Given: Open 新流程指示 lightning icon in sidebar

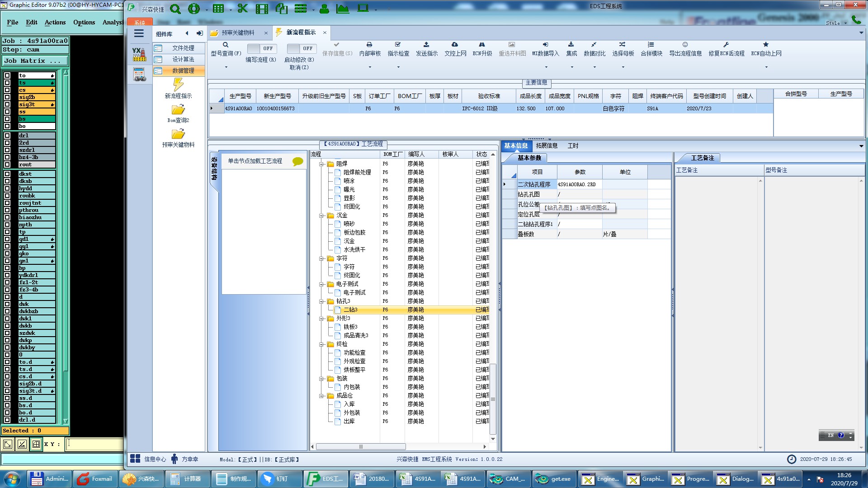Looking at the screenshot, I should (178, 84).
